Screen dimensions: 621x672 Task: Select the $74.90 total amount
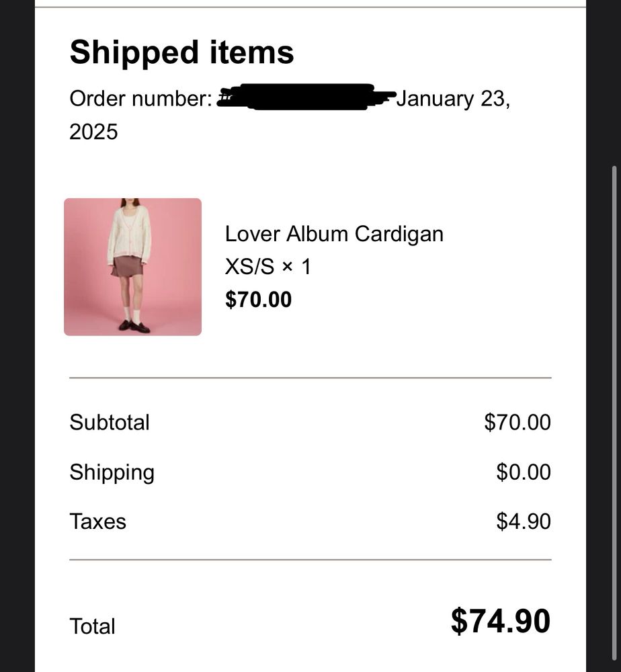click(x=500, y=621)
